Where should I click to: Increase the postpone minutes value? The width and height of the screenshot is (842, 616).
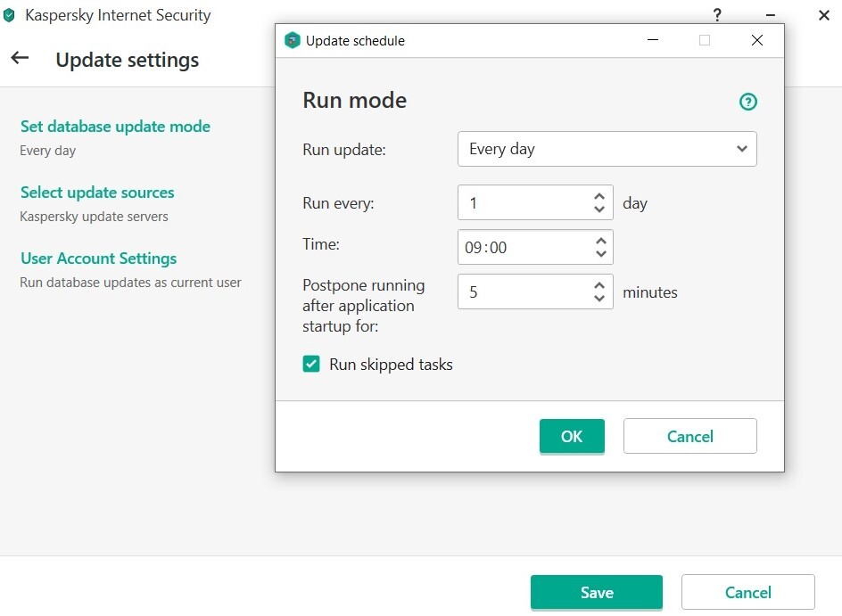[x=599, y=286]
